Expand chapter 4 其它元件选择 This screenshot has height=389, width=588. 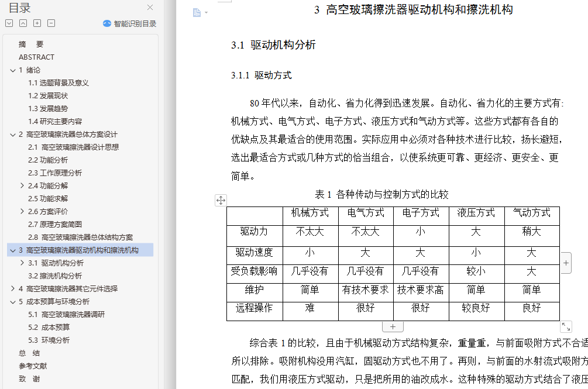(13, 288)
